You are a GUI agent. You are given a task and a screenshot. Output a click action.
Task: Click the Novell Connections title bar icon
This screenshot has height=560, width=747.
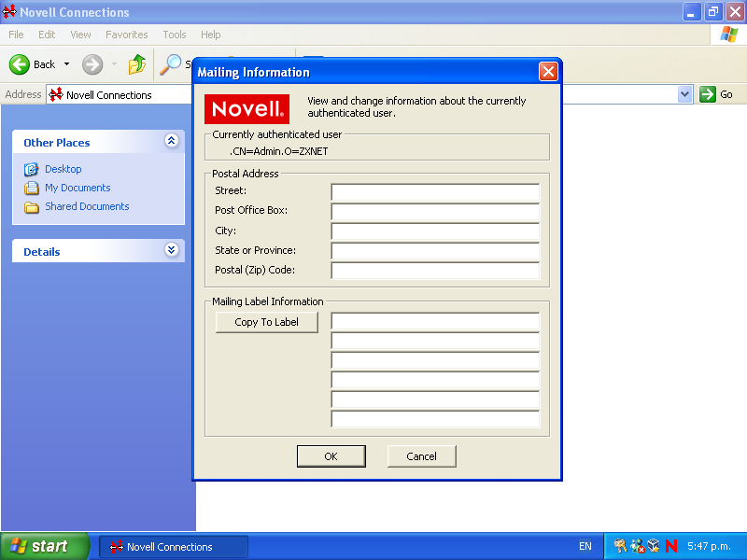tap(9, 12)
